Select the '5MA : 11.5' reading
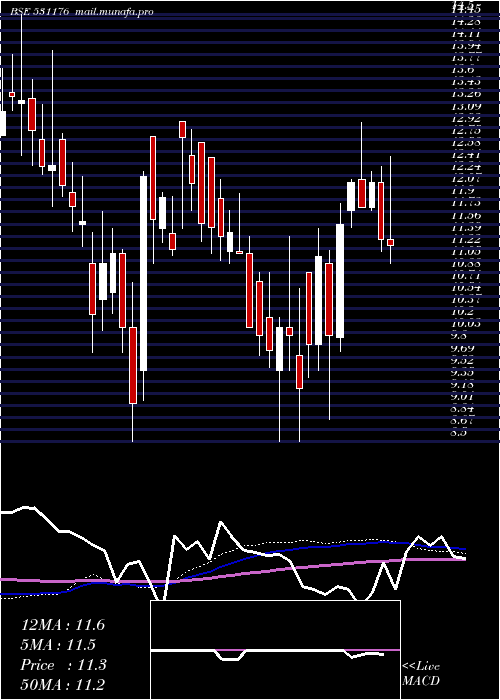 click(58, 645)
